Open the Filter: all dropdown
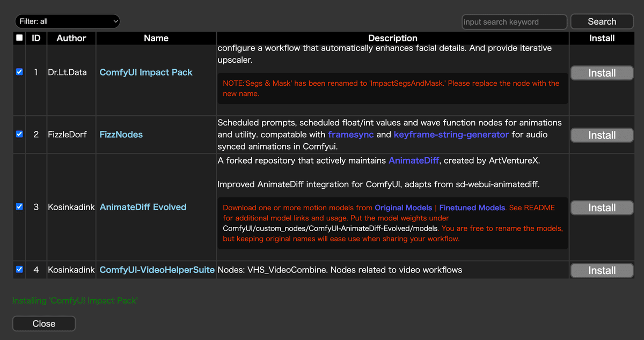 pos(67,21)
